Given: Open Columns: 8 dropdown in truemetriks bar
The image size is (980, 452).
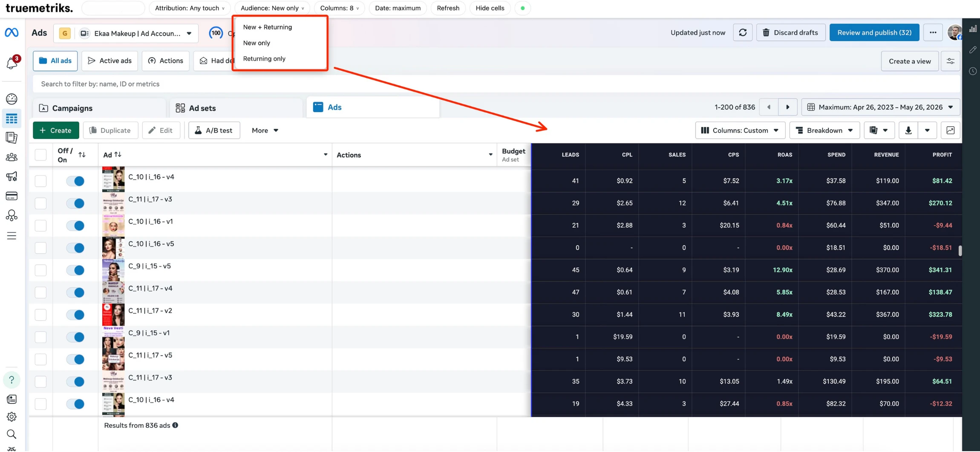Looking at the screenshot, I should click(339, 8).
